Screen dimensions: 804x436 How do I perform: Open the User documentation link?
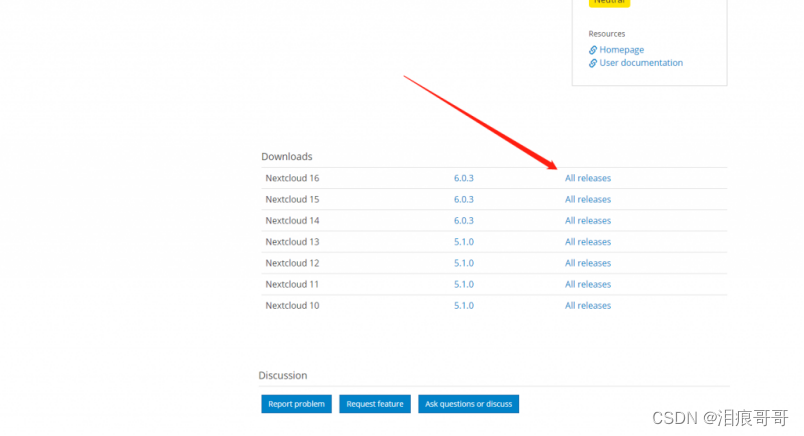[x=641, y=63]
